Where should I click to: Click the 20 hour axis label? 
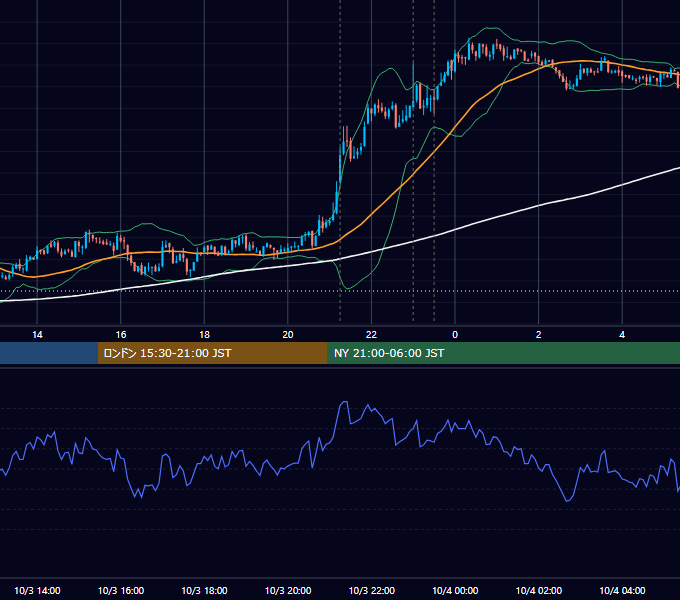point(288,335)
